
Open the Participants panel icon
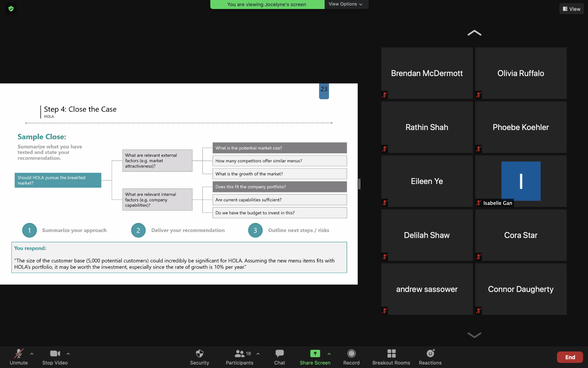(x=239, y=353)
